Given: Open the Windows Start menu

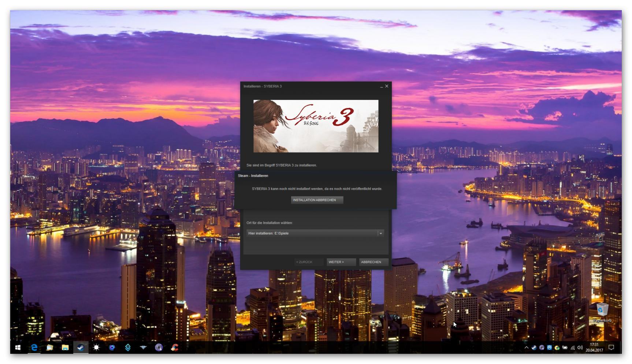Looking at the screenshot, I should pyautogui.click(x=18, y=348).
